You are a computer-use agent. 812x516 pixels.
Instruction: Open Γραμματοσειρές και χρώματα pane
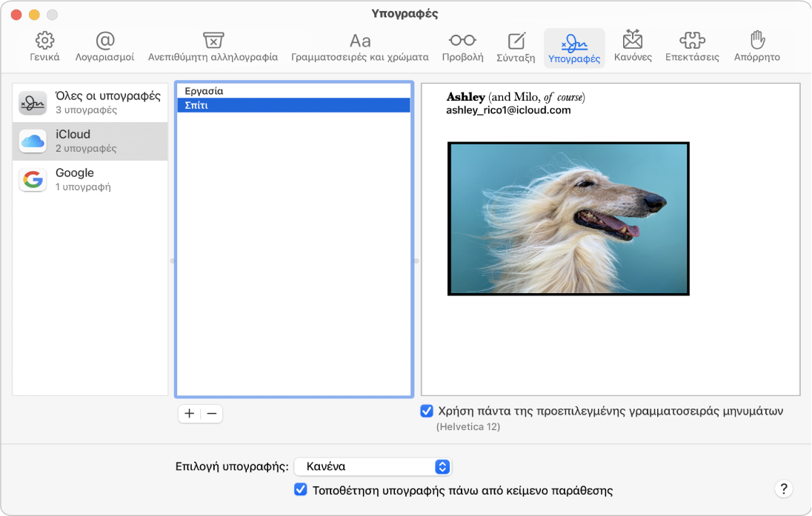point(360,47)
